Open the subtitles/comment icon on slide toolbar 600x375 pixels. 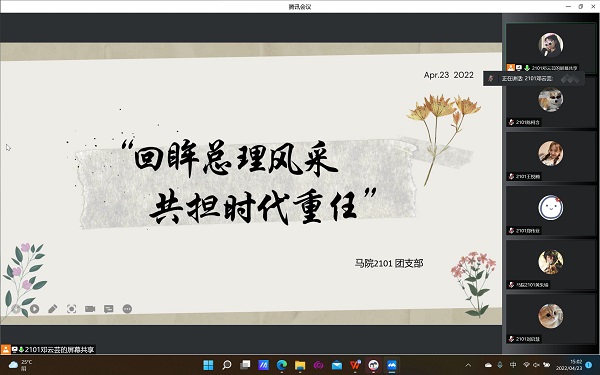[x=109, y=309]
